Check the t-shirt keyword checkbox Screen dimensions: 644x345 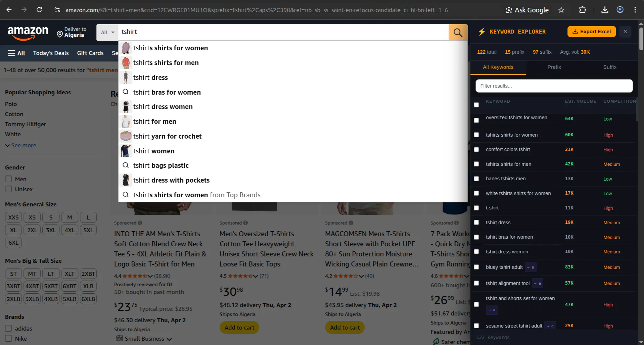(x=476, y=208)
